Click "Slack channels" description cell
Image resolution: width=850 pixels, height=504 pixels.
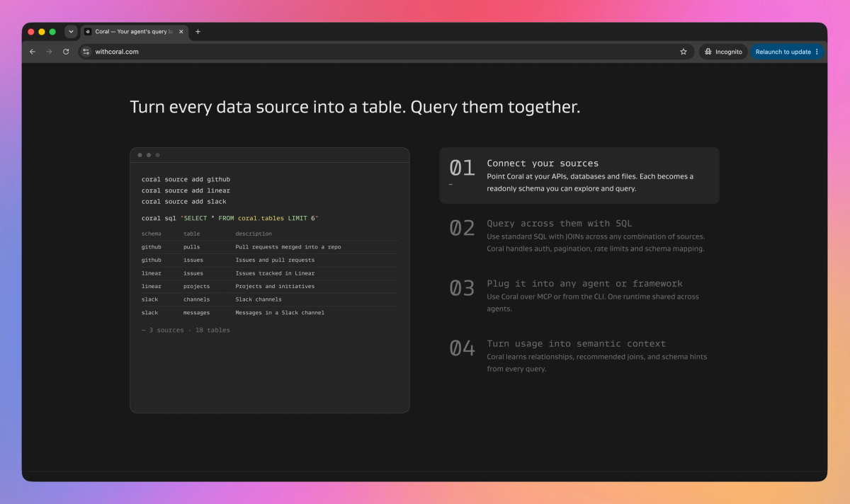coord(259,299)
